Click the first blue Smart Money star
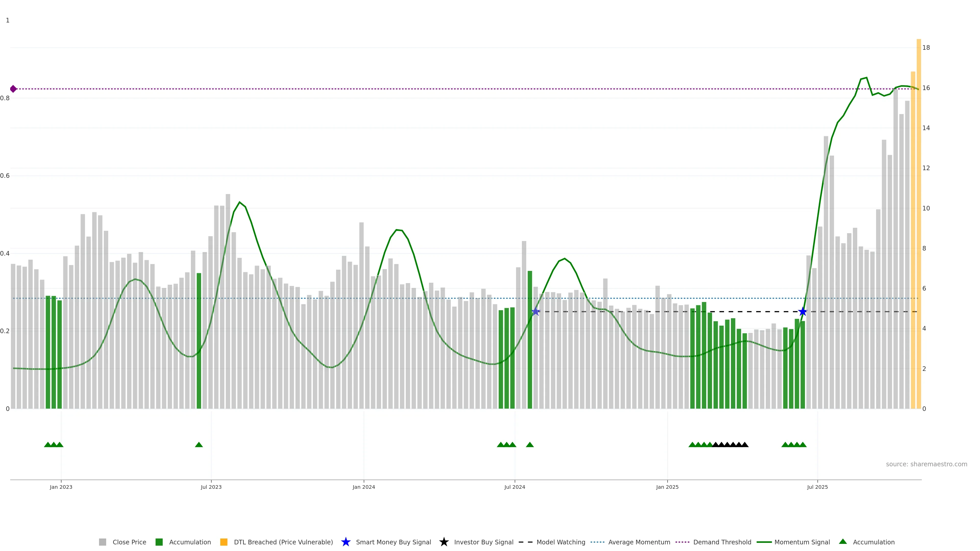Image resolution: width=980 pixels, height=551 pixels. tap(536, 312)
